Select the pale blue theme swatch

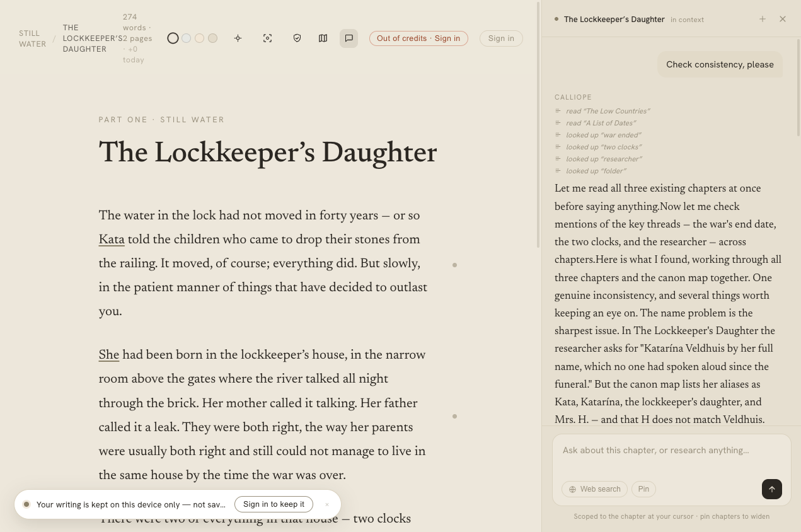tap(186, 38)
